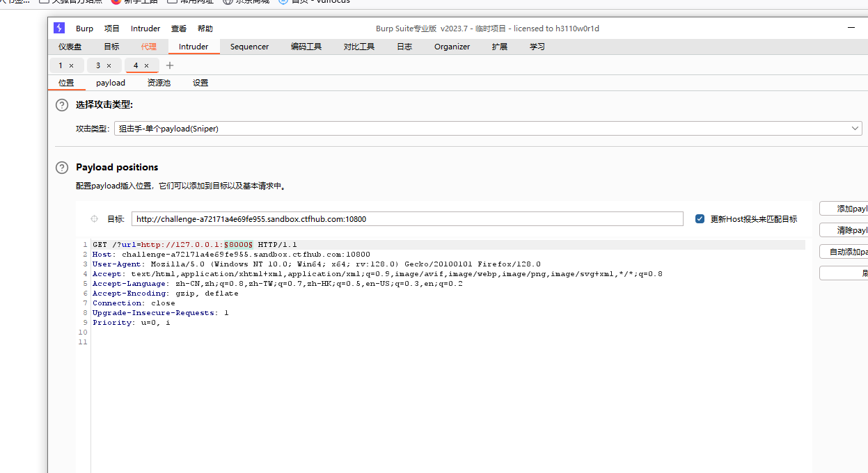The image size is (868, 473).
Task: Open the 编码工具 tab
Action: [x=306, y=47]
